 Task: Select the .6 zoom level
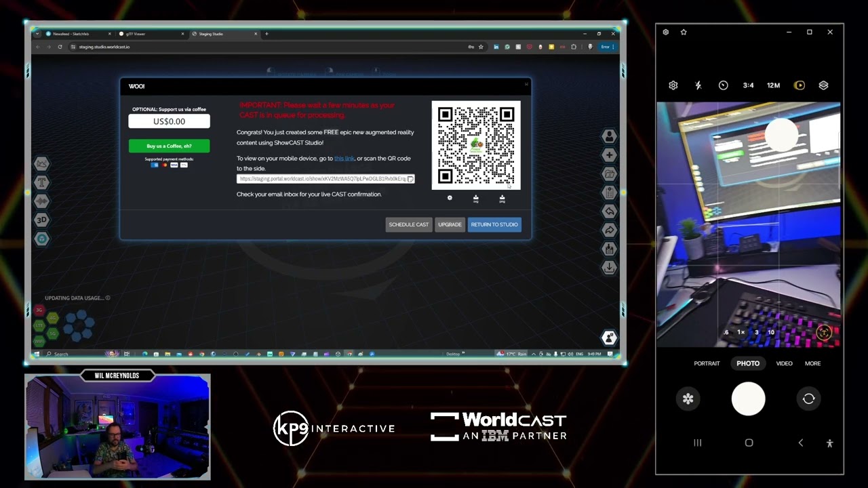coord(726,332)
